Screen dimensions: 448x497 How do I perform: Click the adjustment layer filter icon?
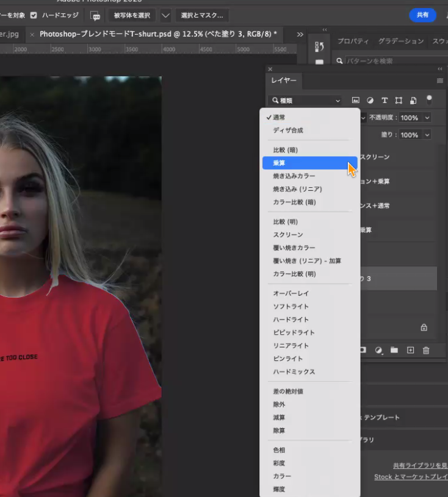[x=370, y=100]
